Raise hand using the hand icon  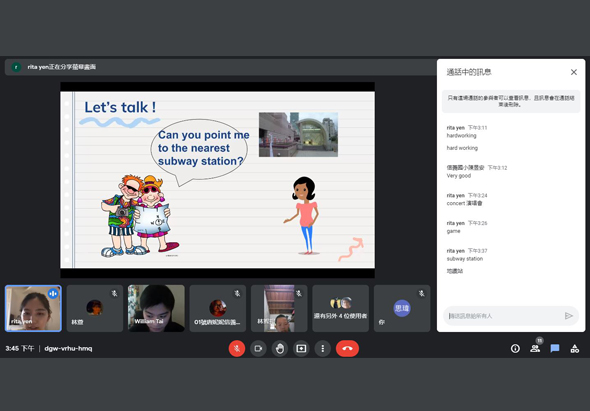(280, 349)
